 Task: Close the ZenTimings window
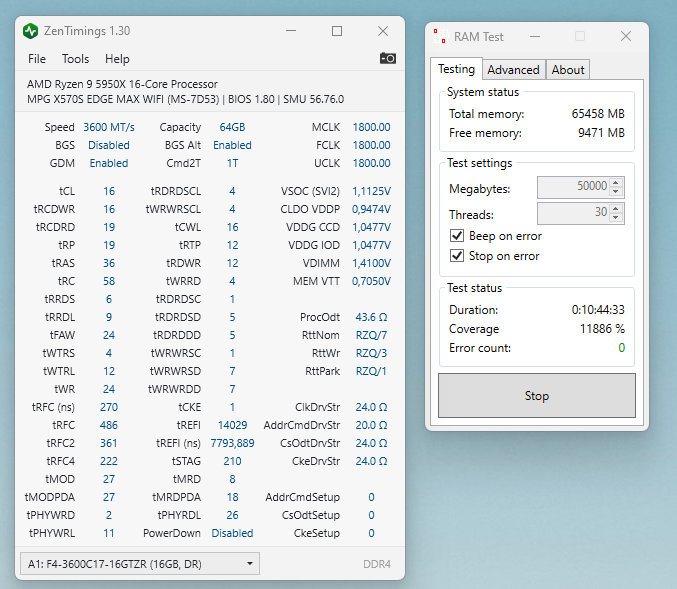pos(383,31)
